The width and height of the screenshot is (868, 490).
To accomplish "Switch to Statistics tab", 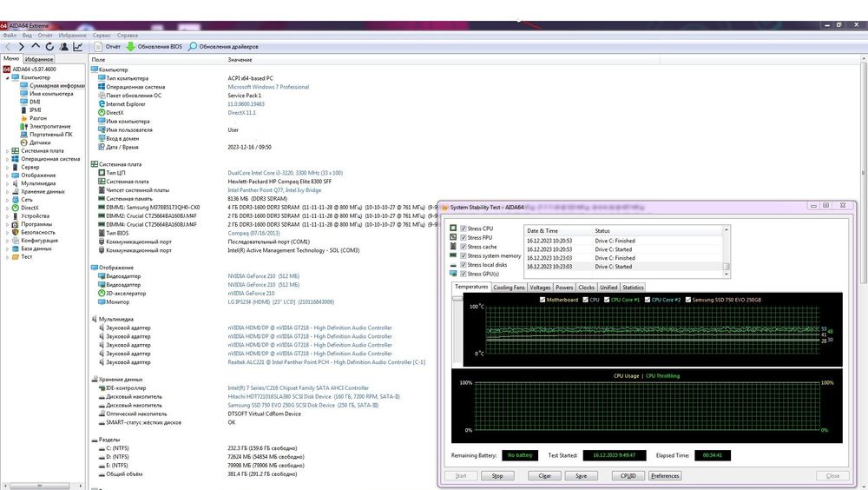I will (633, 287).
